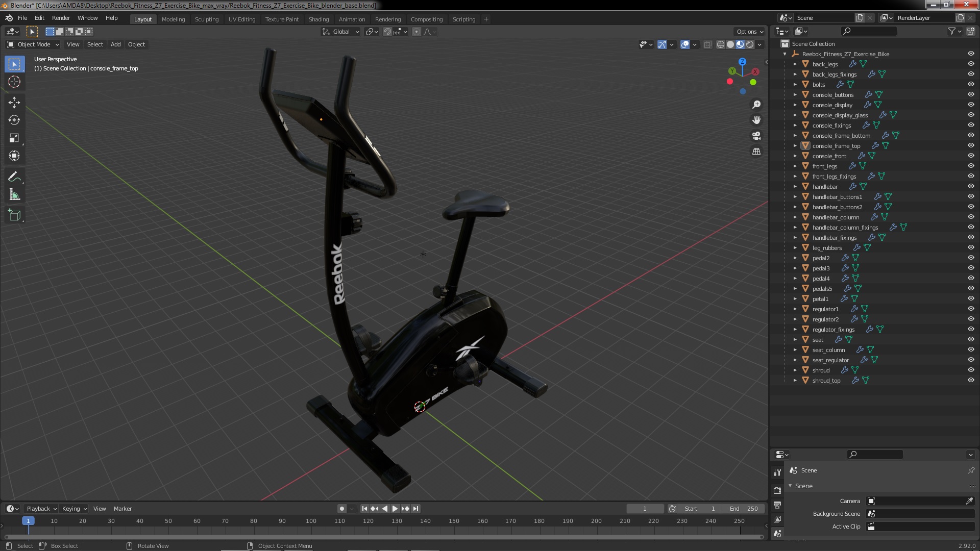980x551 pixels.
Task: Select the Annotate tool
Action: click(x=14, y=177)
